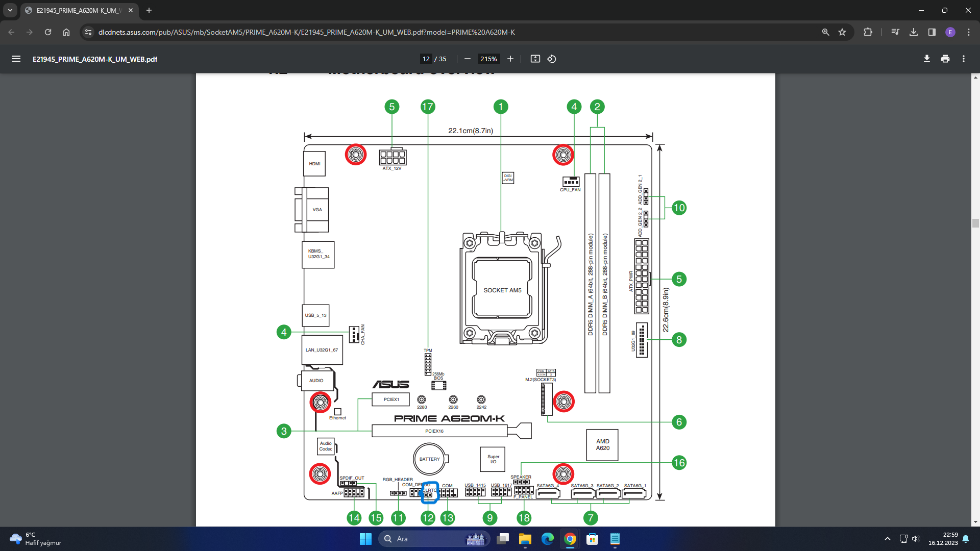Click the 215% zoom level field

click(x=488, y=59)
